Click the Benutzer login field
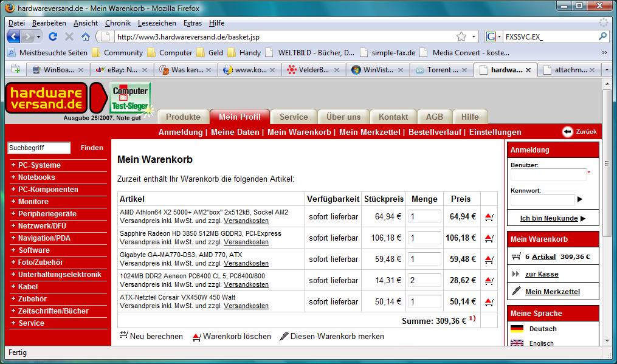 coord(548,175)
